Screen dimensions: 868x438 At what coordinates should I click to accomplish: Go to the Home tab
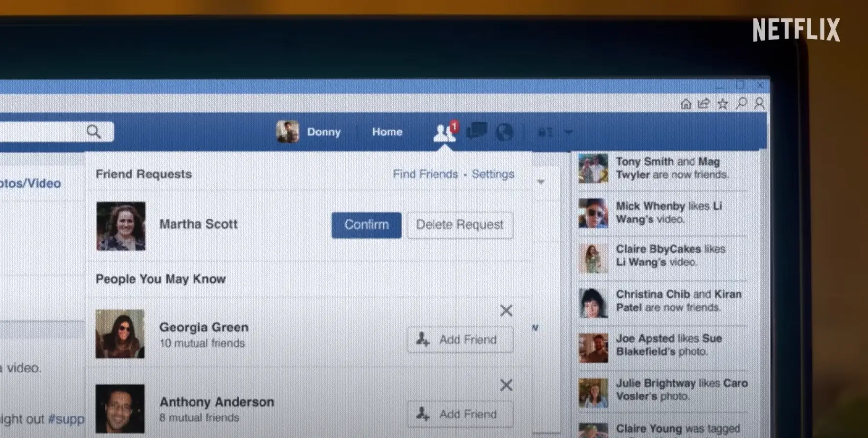(387, 132)
